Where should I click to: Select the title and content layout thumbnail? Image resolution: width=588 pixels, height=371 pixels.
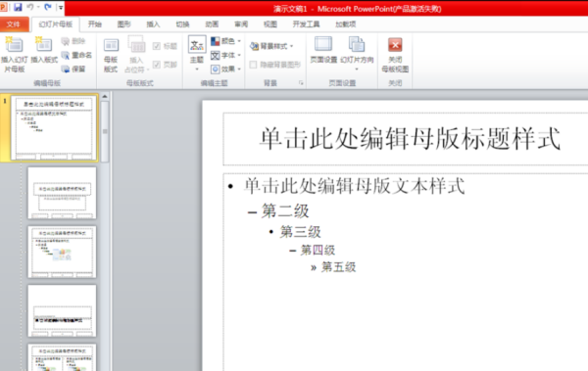pos(62,252)
